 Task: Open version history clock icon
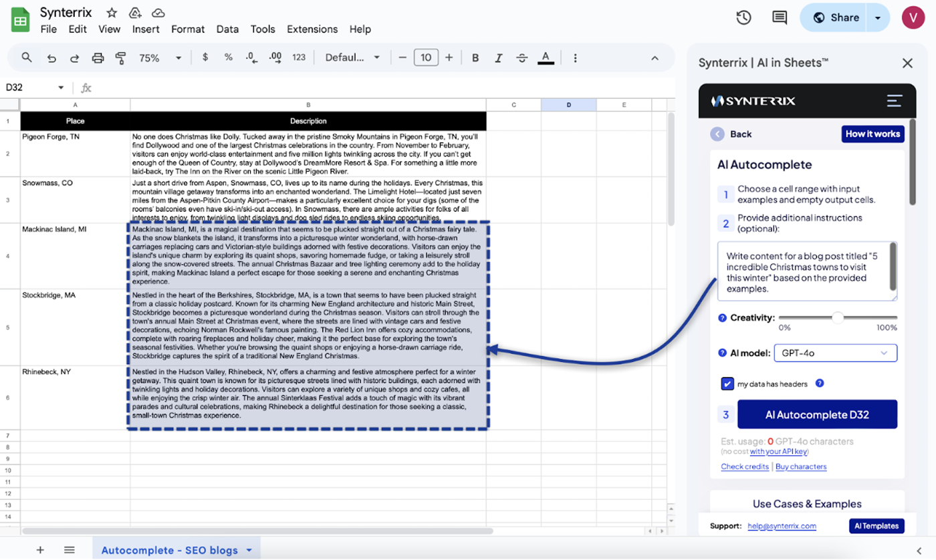[743, 17]
